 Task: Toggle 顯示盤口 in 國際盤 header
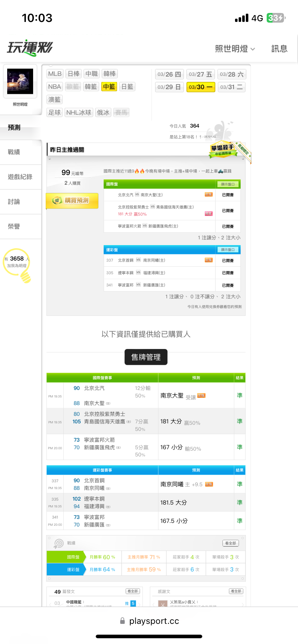[227, 184]
